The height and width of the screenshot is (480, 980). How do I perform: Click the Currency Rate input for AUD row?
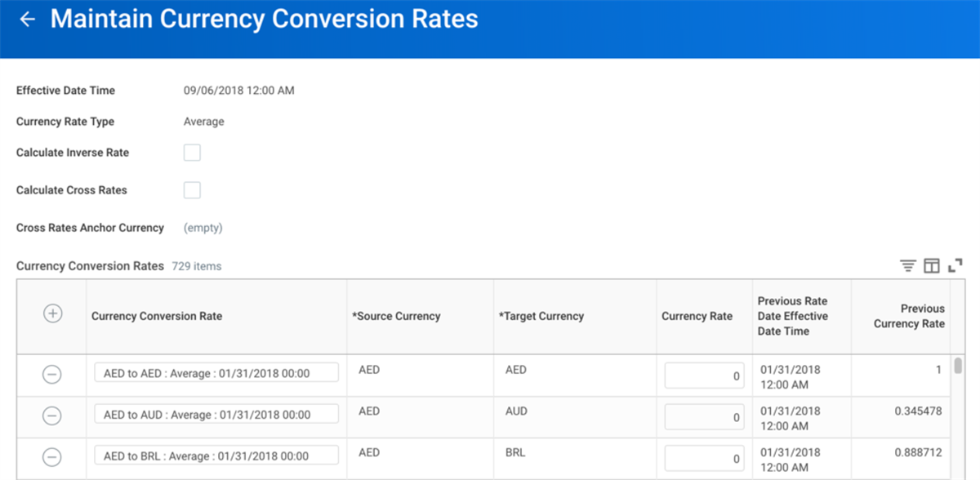tap(704, 417)
